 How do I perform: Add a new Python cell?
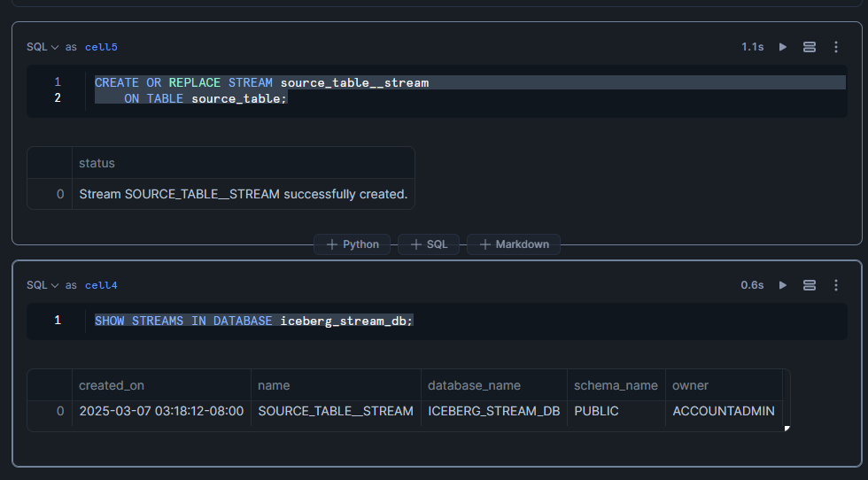pyautogui.click(x=353, y=244)
